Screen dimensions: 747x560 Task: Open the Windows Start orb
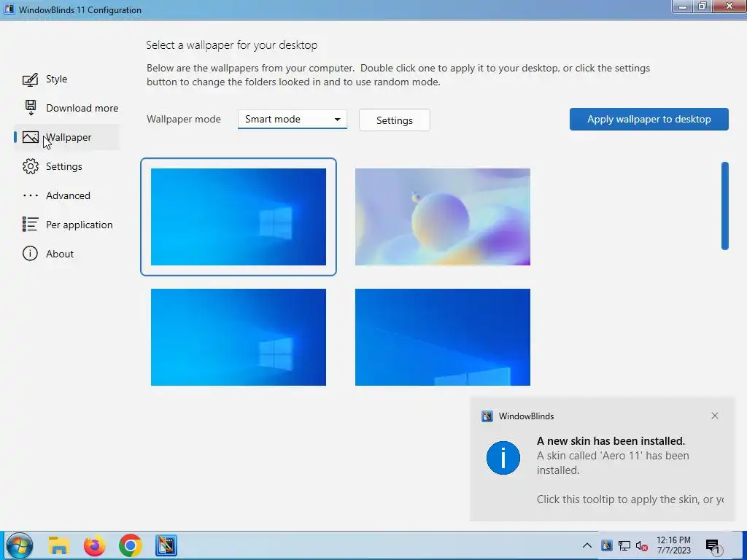pos(20,545)
